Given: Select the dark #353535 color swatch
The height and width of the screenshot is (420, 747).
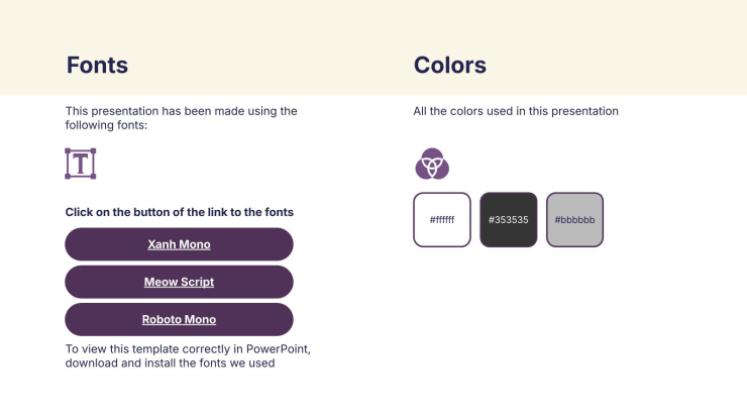Looking at the screenshot, I should (x=508, y=219).
